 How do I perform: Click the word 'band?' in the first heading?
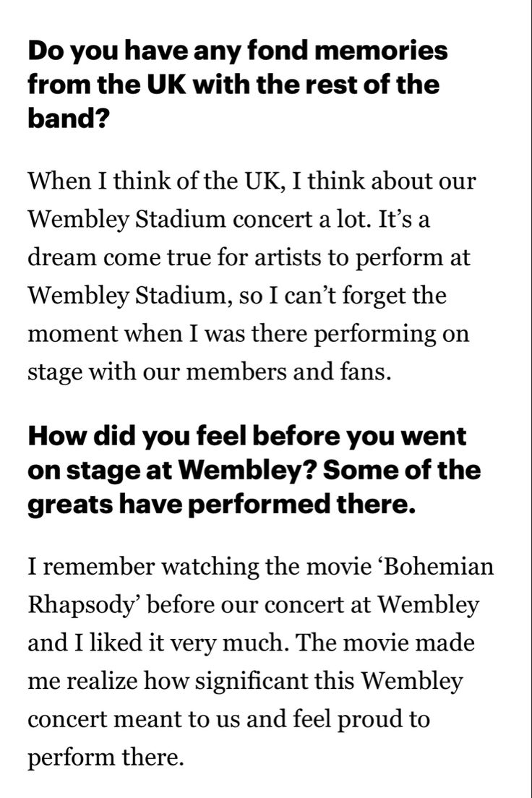click(x=69, y=119)
